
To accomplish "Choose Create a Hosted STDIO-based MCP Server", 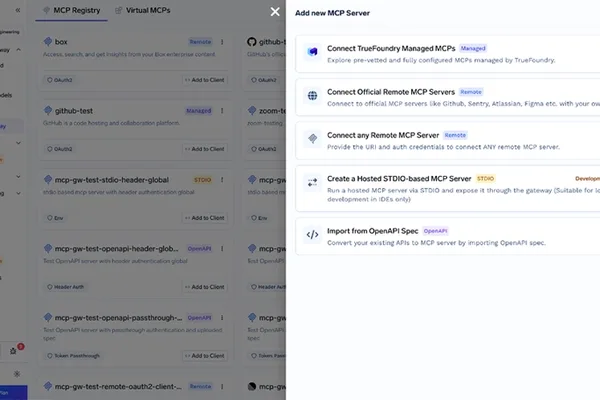I will pyautogui.click(x=447, y=188).
